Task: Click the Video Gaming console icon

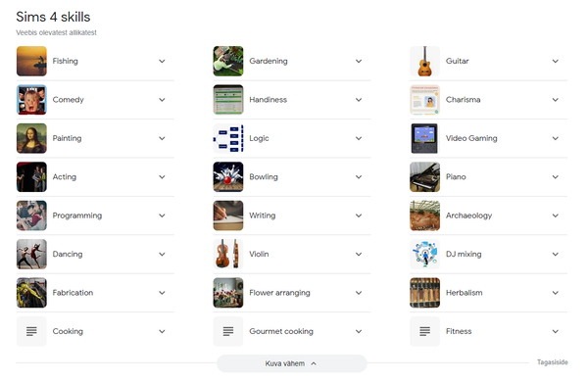Action: click(x=424, y=138)
